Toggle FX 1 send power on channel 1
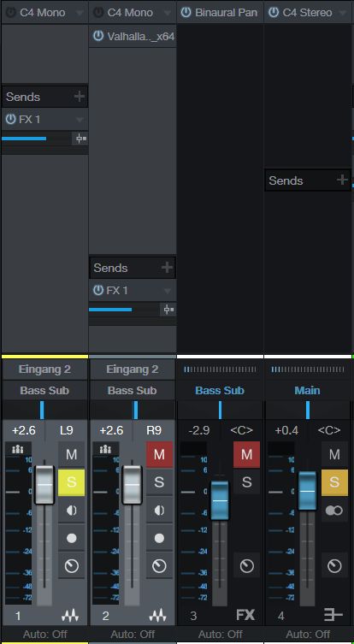 tap(10, 120)
